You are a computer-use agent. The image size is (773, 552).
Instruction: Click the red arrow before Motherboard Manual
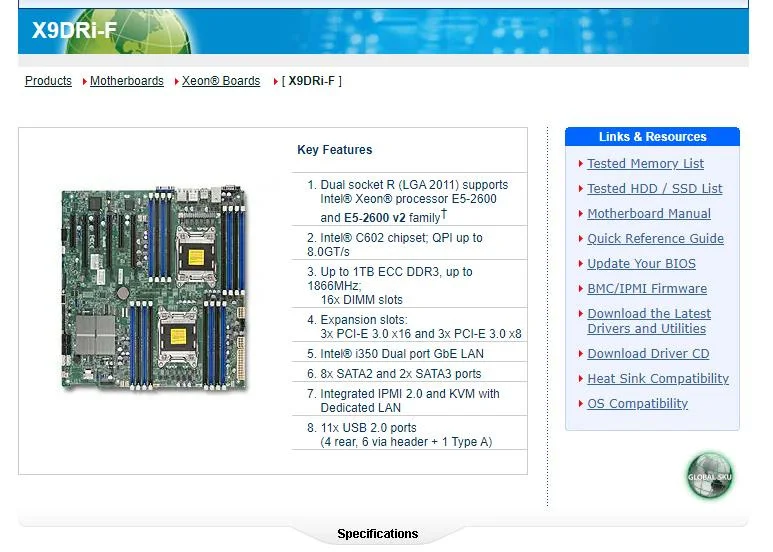click(581, 214)
